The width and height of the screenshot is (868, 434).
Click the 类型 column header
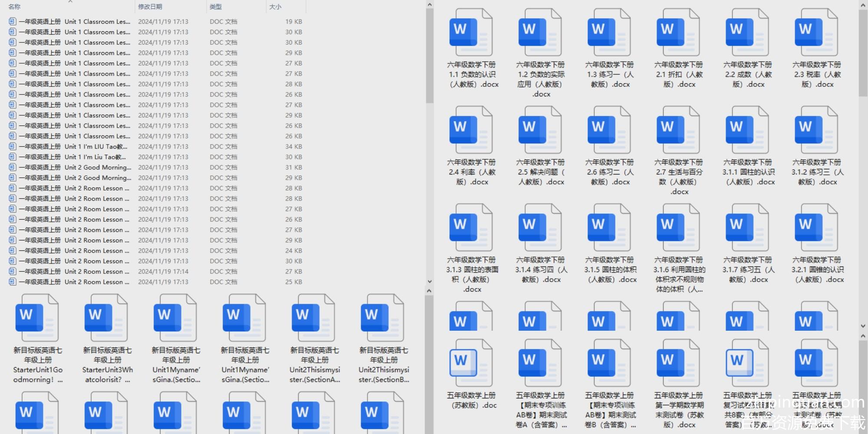point(216,7)
